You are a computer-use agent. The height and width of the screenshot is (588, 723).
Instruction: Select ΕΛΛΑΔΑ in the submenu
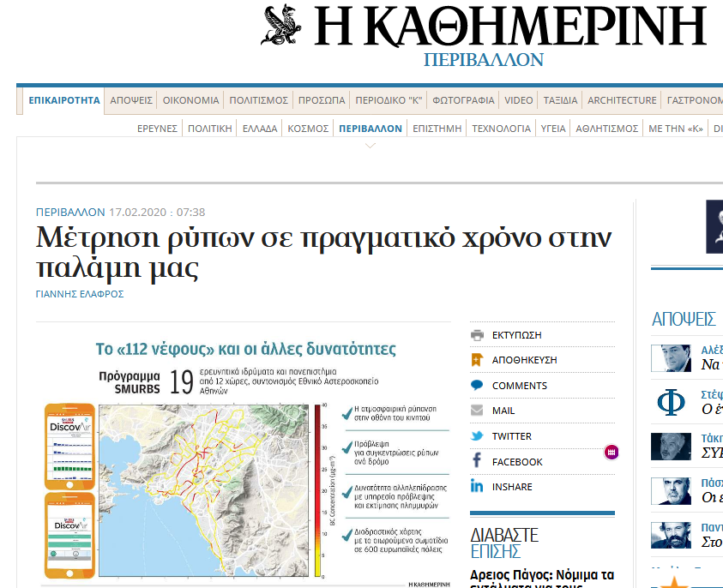coord(260,129)
